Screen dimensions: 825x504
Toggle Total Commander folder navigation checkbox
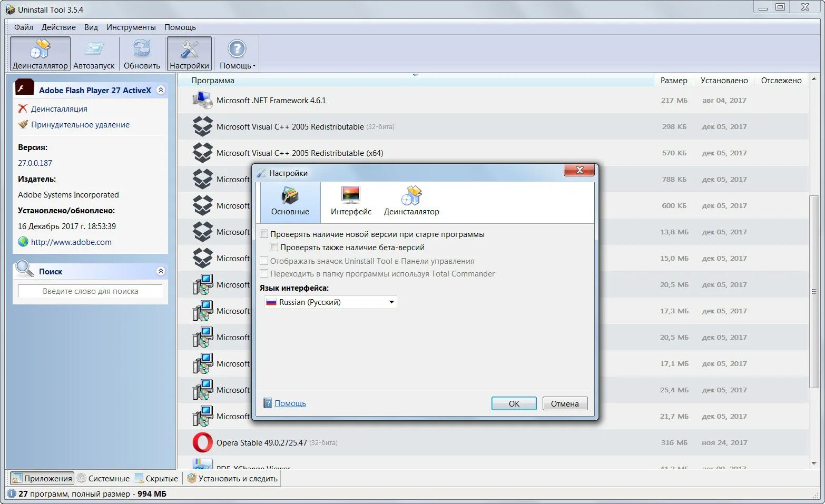coord(264,273)
